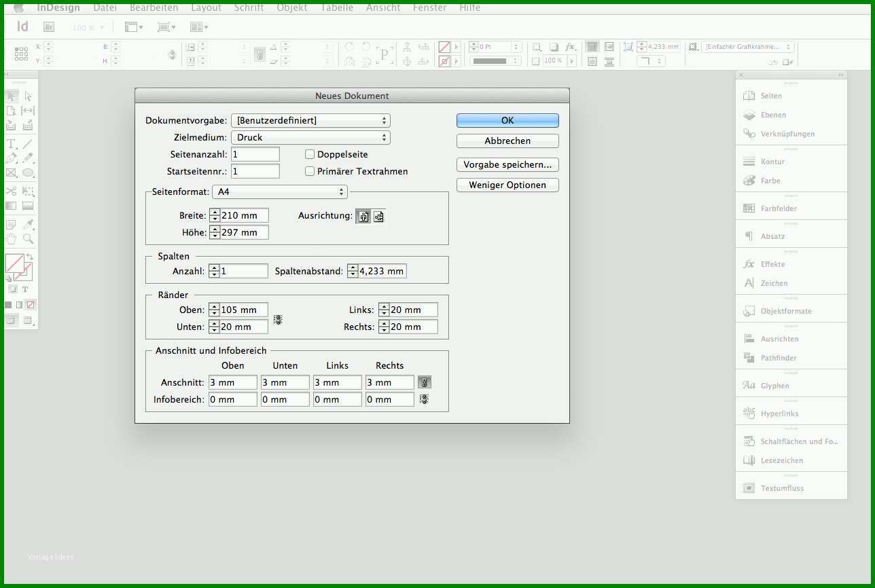The width and height of the screenshot is (875, 588).
Task: Select the Scissors tool
Action: click(x=12, y=191)
